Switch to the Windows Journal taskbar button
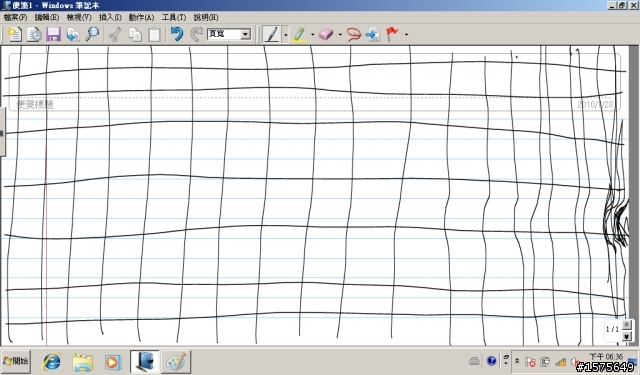This screenshot has height=375, width=640. 145,362
